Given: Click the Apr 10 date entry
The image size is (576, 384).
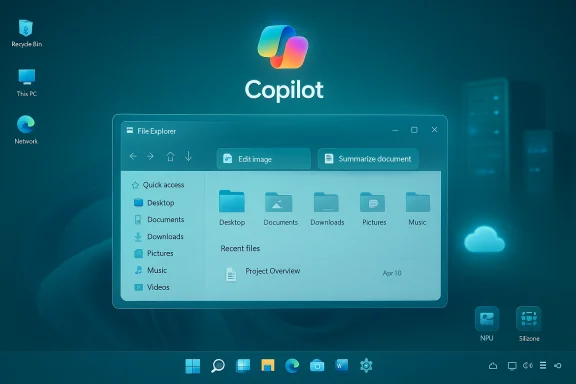Looking at the screenshot, I should tap(392, 273).
